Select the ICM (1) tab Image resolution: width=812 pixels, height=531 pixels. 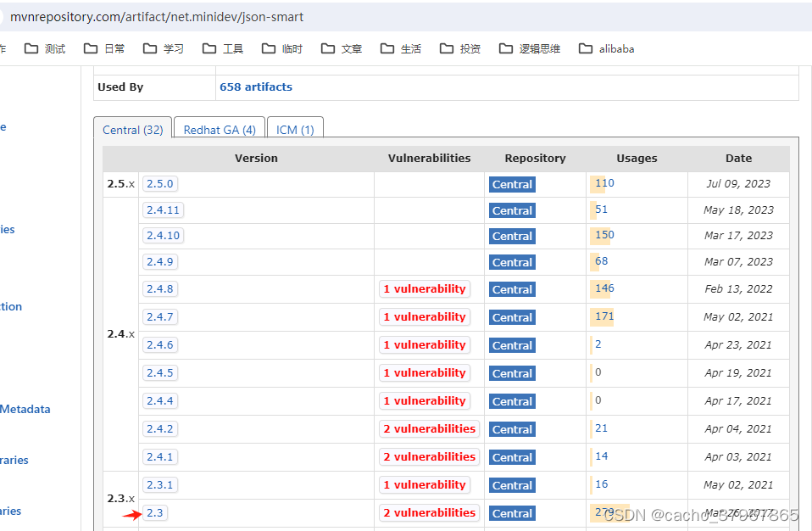[294, 129]
